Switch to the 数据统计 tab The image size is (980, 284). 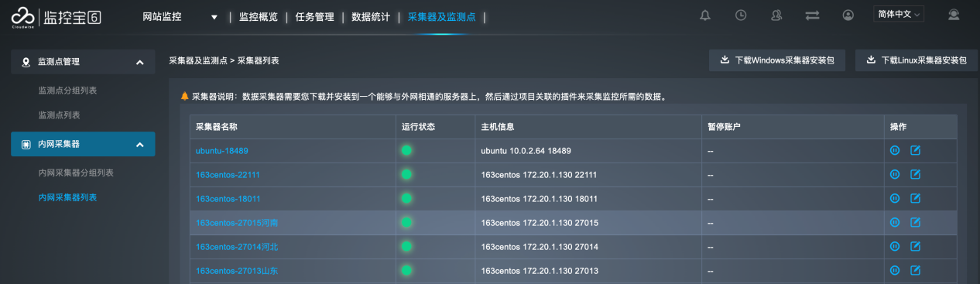371,17
